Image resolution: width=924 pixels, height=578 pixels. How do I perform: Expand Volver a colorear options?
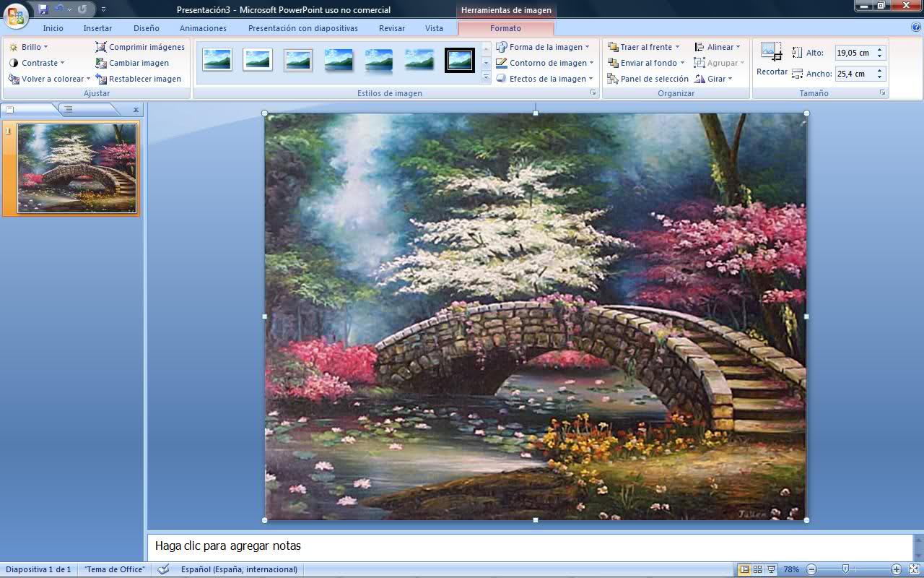[49, 79]
